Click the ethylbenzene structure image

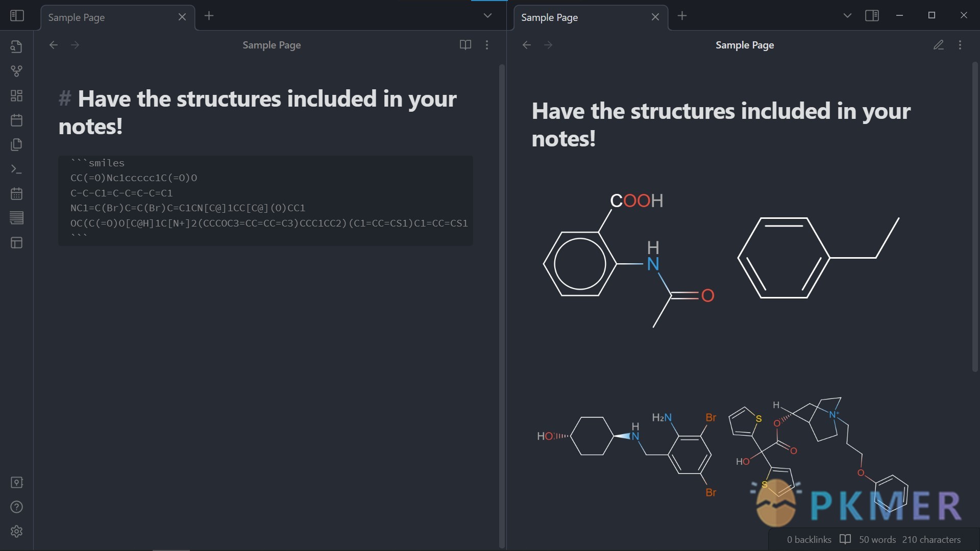tap(818, 258)
